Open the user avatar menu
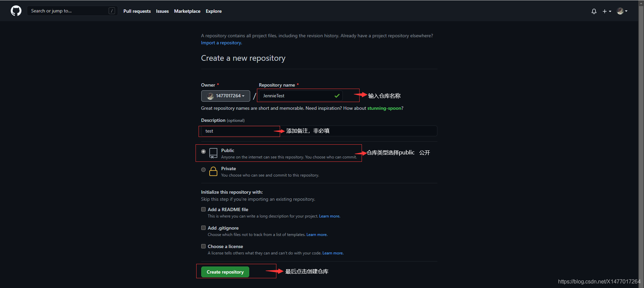This screenshot has width=644, height=288. (x=622, y=11)
